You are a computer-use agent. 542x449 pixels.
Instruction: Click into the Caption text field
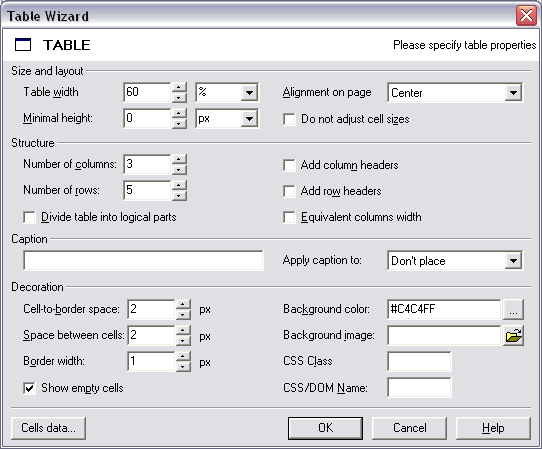click(143, 261)
